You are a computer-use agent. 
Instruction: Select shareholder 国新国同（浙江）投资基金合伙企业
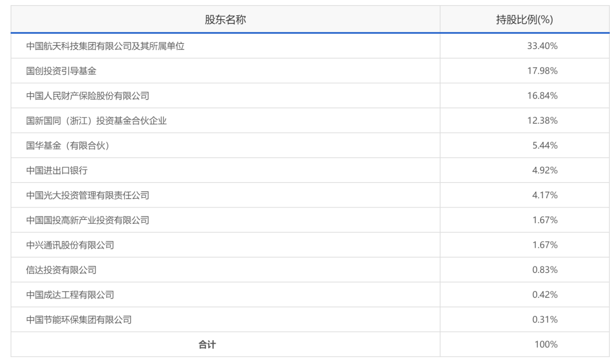(x=96, y=121)
